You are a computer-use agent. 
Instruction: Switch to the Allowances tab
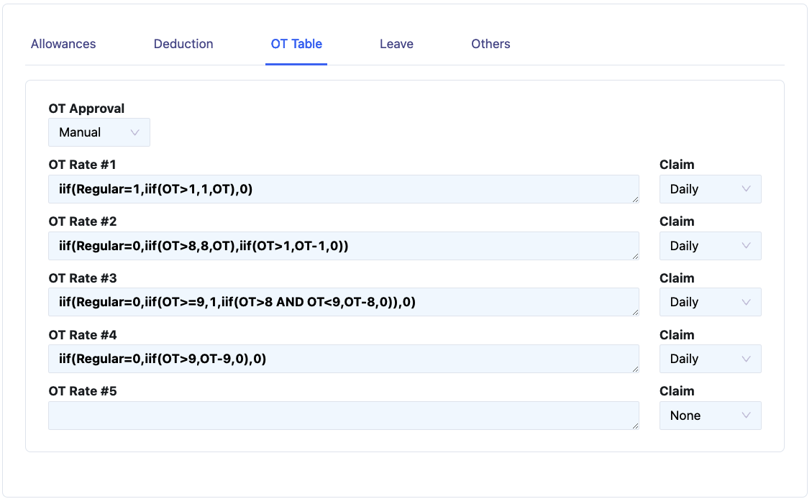63,44
